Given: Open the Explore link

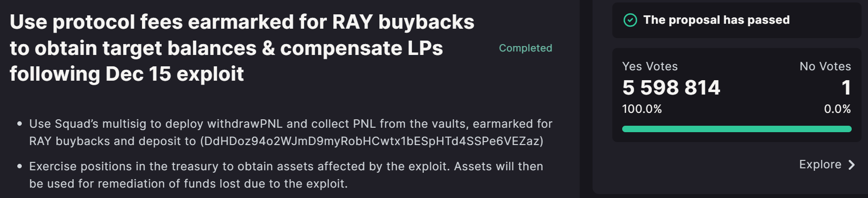Looking at the screenshot, I should [827, 165].
